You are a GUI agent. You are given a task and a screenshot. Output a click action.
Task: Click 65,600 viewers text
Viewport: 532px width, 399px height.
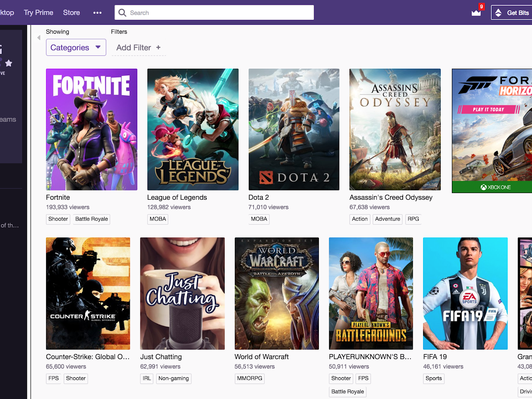tap(66, 367)
